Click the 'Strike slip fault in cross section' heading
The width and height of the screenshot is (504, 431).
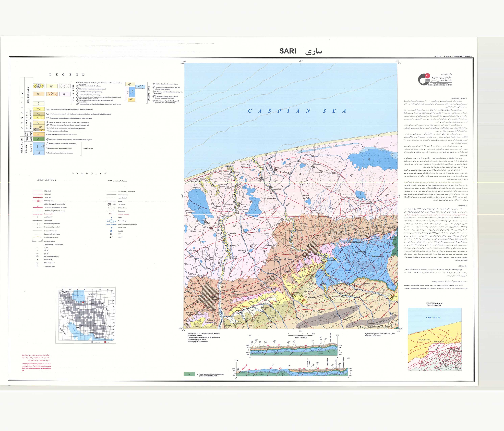tap(55, 204)
